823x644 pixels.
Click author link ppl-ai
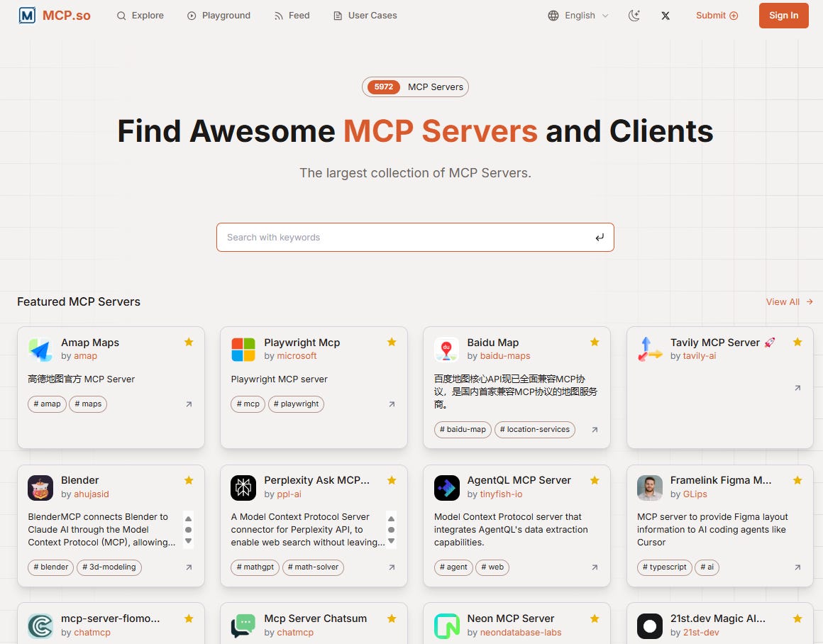(289, 494)
